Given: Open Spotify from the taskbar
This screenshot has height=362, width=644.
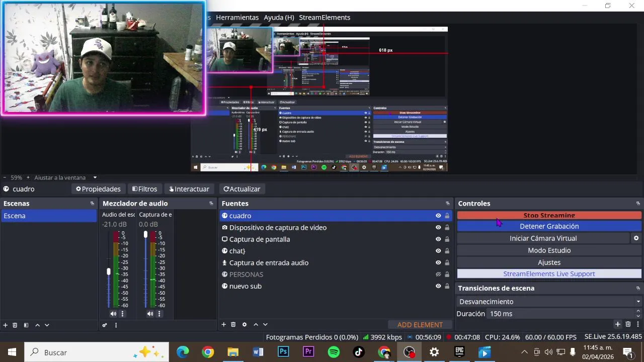Looking at the screenshot, I should pos(334,352).
